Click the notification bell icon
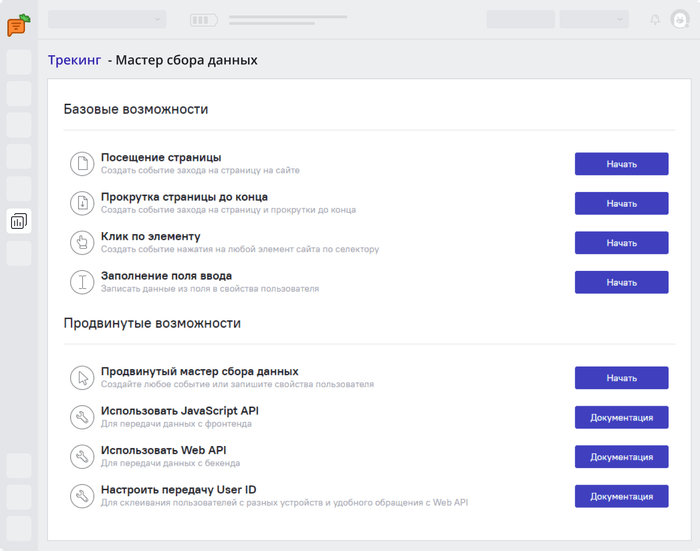The height and width of the screenshot is (551, 700). tap(655, 19)
